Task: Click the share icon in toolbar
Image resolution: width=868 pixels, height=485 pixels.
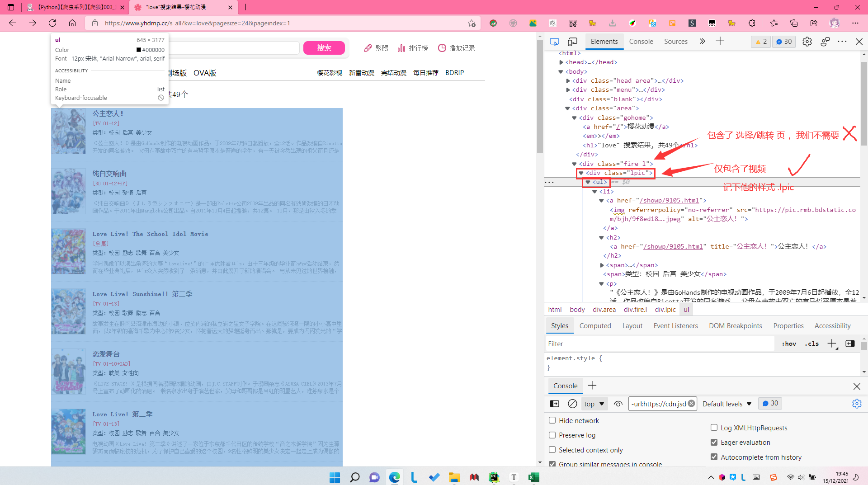Action: [x=814, y=23]
